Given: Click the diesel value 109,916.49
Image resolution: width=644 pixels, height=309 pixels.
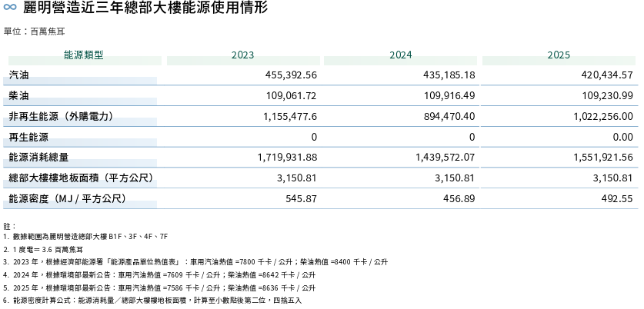Looking at the screenshot, I should (x=449, y=95).
